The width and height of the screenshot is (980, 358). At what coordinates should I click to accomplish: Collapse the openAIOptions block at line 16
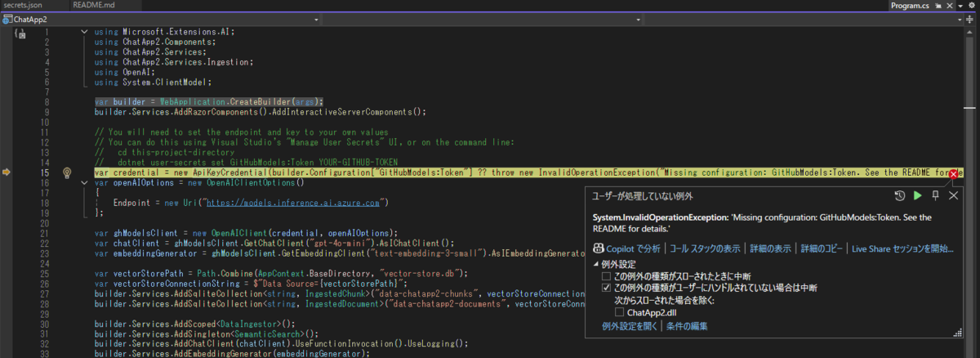click(x=85, y=183)
